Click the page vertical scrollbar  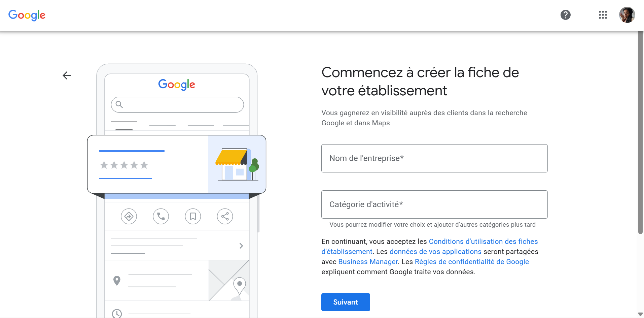pyautogui.click(x=641, y=133)
